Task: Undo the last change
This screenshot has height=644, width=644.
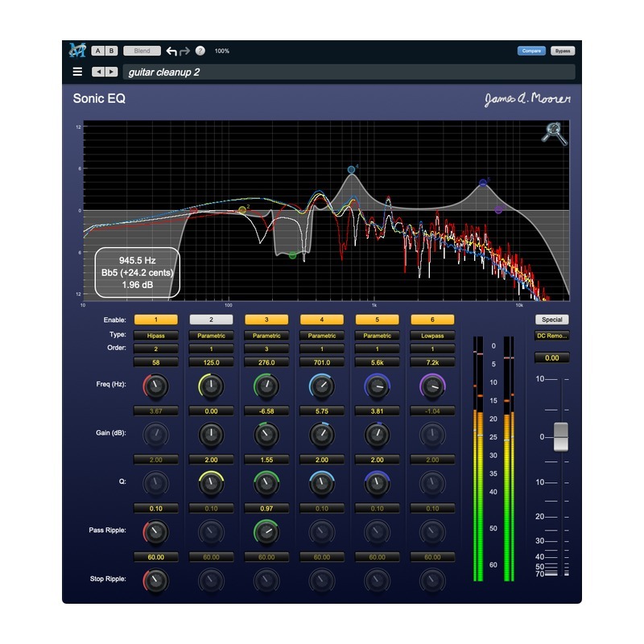Action: tap(171, 51)
